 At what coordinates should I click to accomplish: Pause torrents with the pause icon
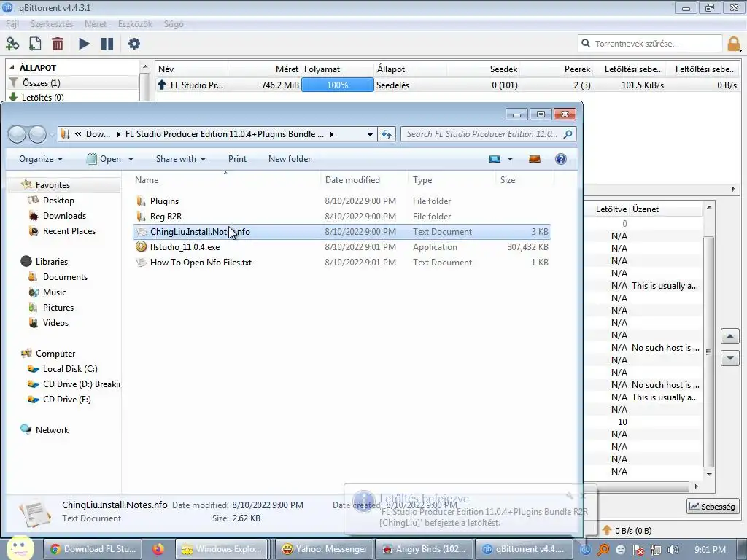point(107,44)
